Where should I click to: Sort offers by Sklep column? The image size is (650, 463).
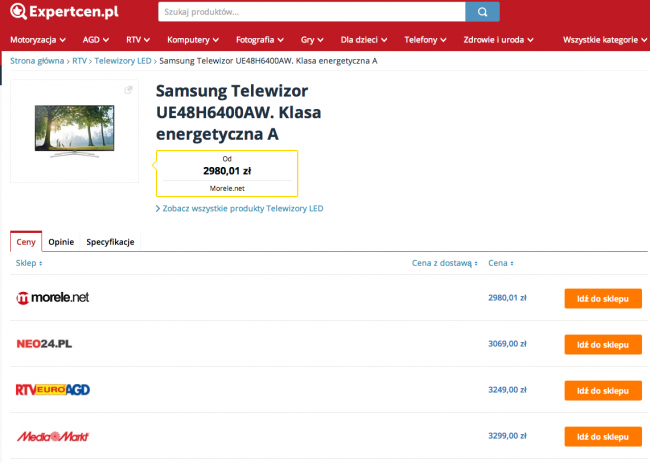point(29,263)
